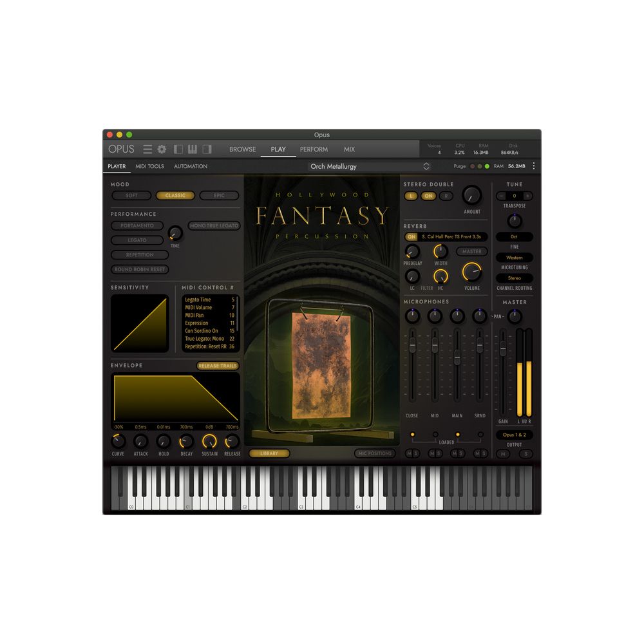The height and width of the screenshot is (644, 644).
Task: Open the Western microtuning dropdown
Action: point(515,258)
